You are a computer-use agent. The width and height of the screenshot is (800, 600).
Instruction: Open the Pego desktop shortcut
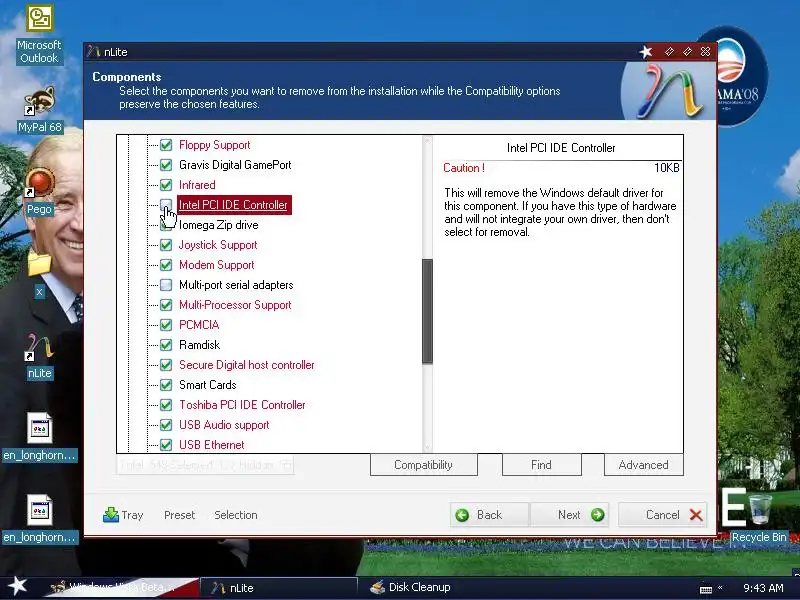39,191
